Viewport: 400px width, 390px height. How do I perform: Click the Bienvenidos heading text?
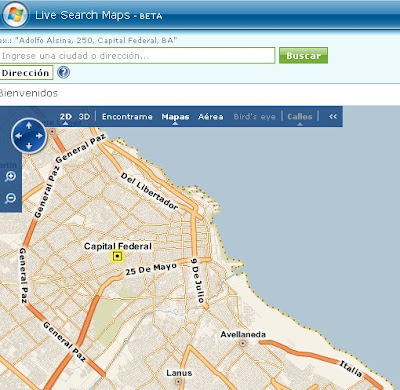[x=29, y=93]
